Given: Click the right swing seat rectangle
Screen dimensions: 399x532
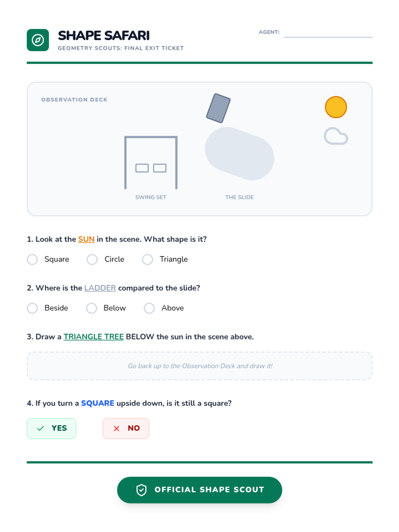Looking at the screenshot, I should point(160,168).
